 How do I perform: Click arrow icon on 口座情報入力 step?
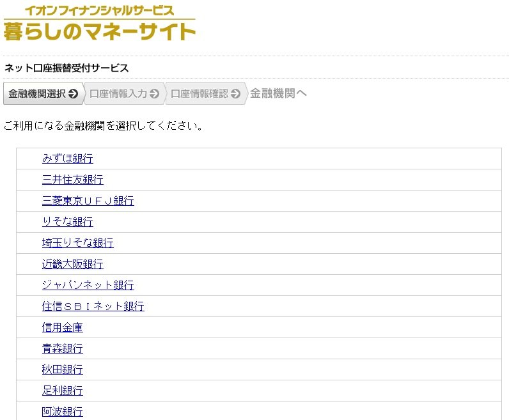[x=155, y=94]
